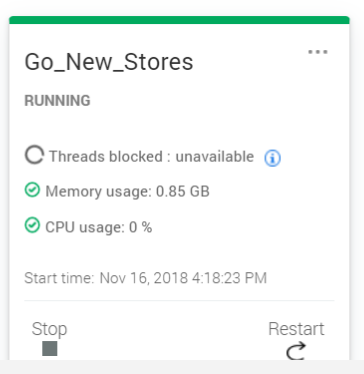Click the Stop label

click(x=49, y=329)
